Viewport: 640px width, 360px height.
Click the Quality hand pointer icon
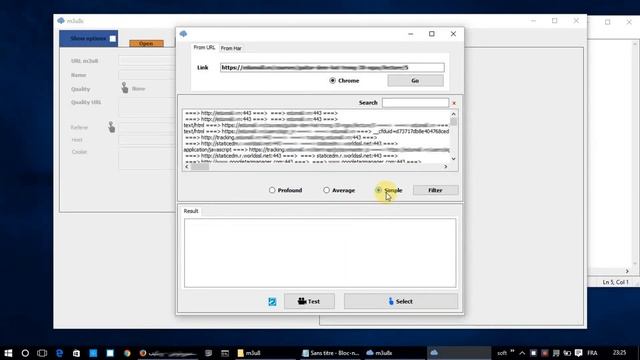pyautogui.click(x=124, y=88)
